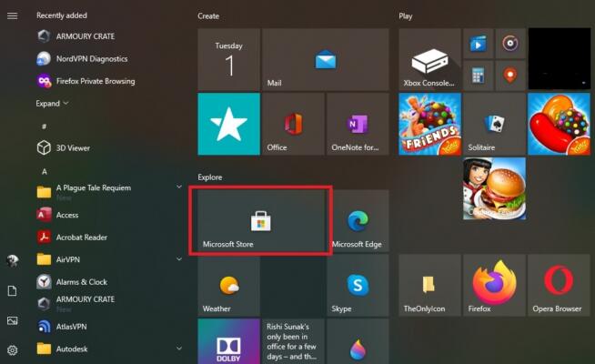Click the Explore group heading
The width and height of the screenshot is (595, 364).
pyautogui.click(x=210, y=177)
